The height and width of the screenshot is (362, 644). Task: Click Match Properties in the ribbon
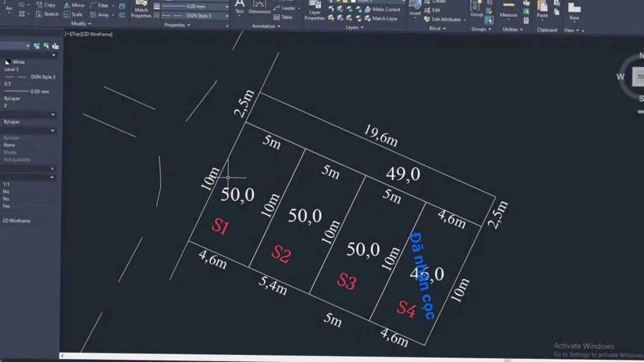pos(141,10)
